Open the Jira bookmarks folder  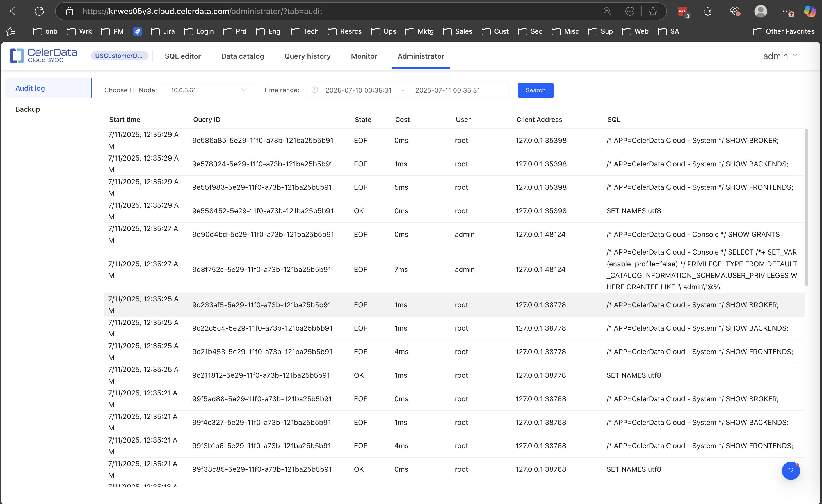tap(163, 31)
